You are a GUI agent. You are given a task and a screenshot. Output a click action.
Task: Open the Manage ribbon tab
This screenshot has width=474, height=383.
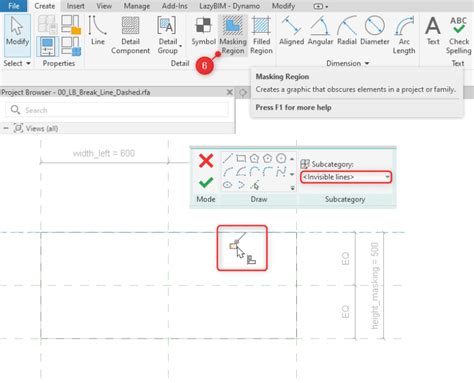point(137,6)
